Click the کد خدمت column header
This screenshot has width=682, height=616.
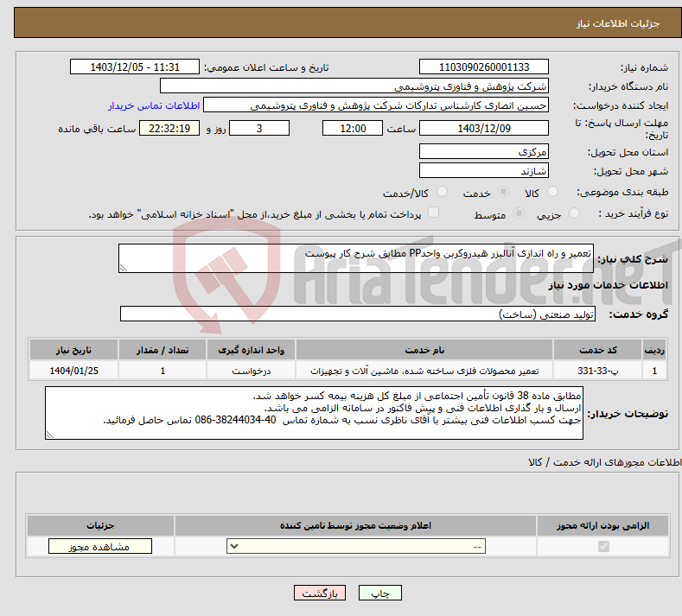coord(597,350)
